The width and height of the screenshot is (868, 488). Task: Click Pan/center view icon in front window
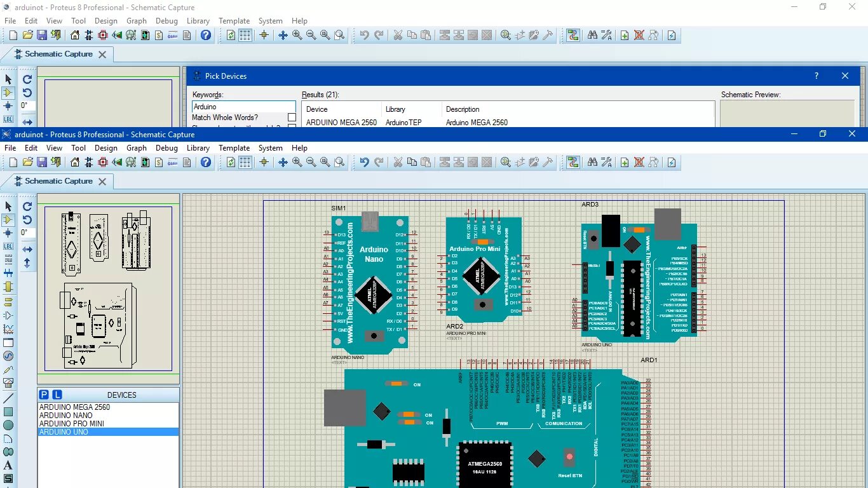[x=283, y=163]
